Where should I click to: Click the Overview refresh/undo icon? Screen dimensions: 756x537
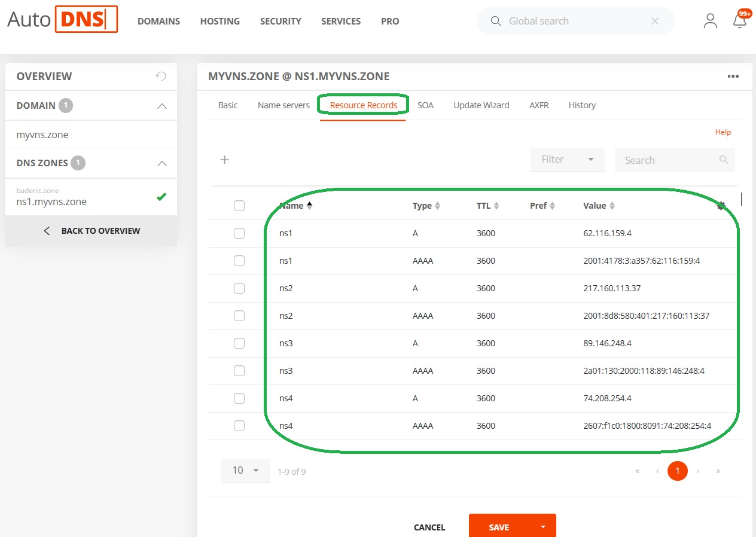tap(160, 76)
